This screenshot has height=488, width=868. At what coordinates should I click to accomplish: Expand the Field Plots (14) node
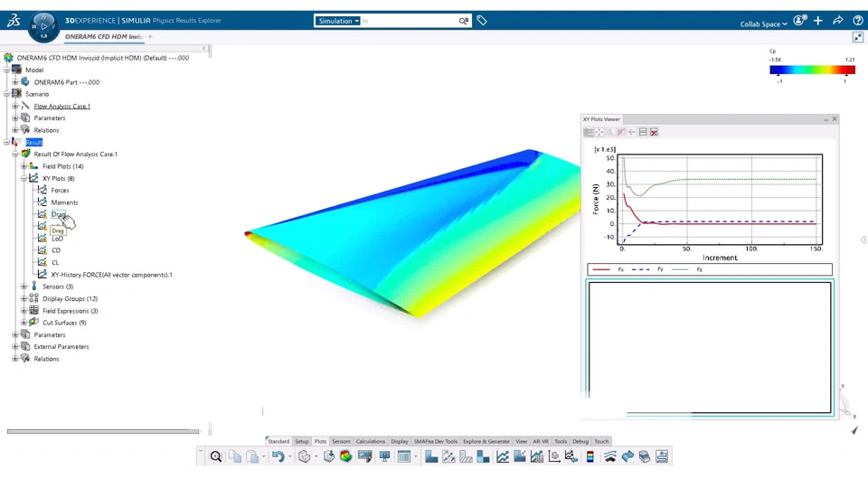point(24,166)
